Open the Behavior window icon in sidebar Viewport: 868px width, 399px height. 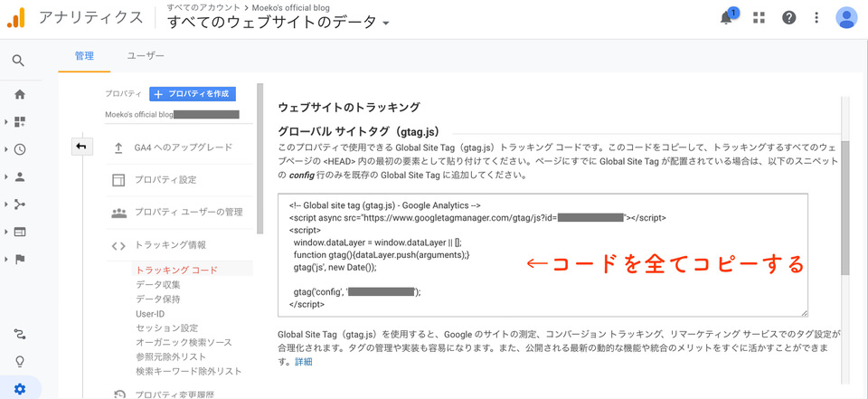pos(20,232)
